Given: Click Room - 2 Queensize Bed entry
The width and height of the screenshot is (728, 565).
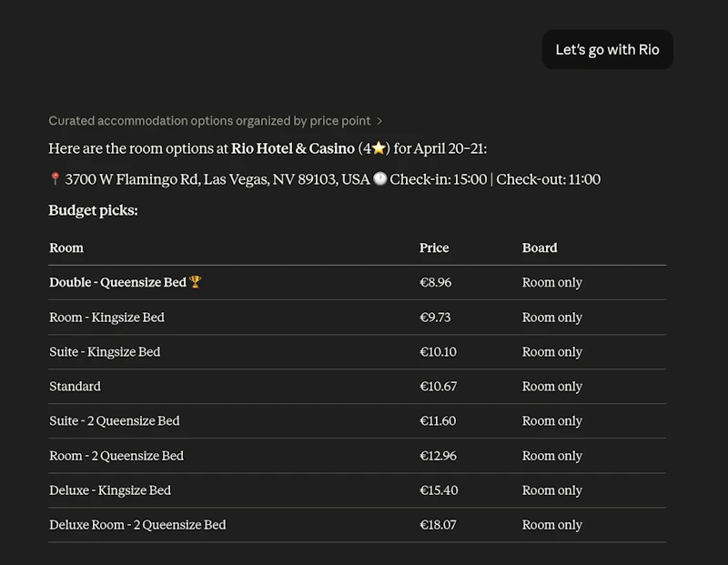Looking at the screenshot, I should (x=357, y=456).
